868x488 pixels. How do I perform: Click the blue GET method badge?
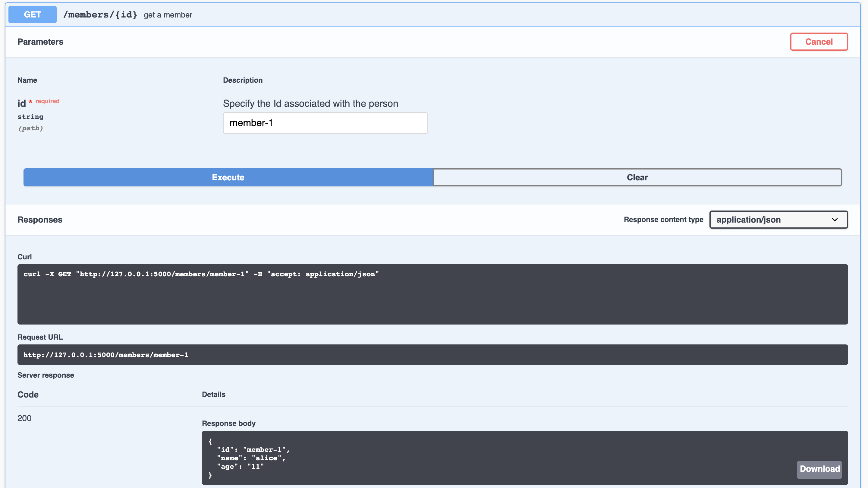click(32, 14)
